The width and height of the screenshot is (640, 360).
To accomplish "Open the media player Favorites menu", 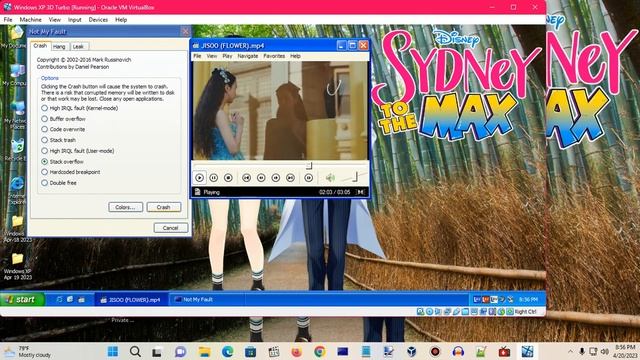I will tap(274, 56).
